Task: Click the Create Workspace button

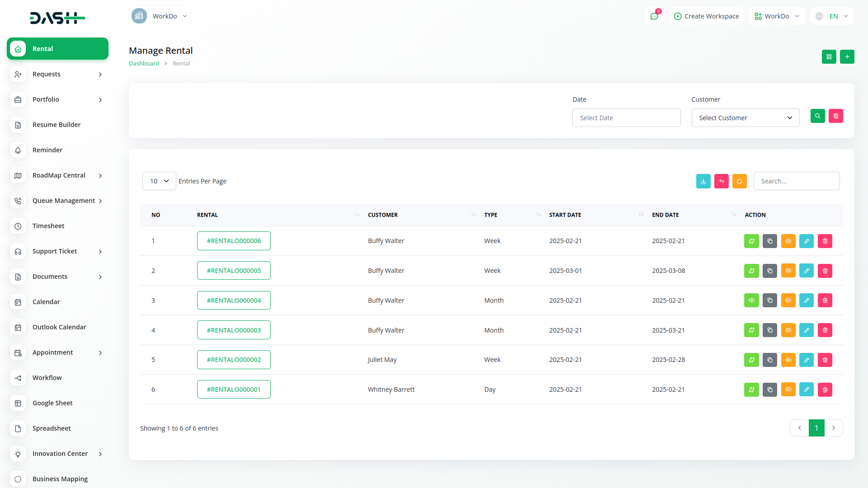Action: 706,16
